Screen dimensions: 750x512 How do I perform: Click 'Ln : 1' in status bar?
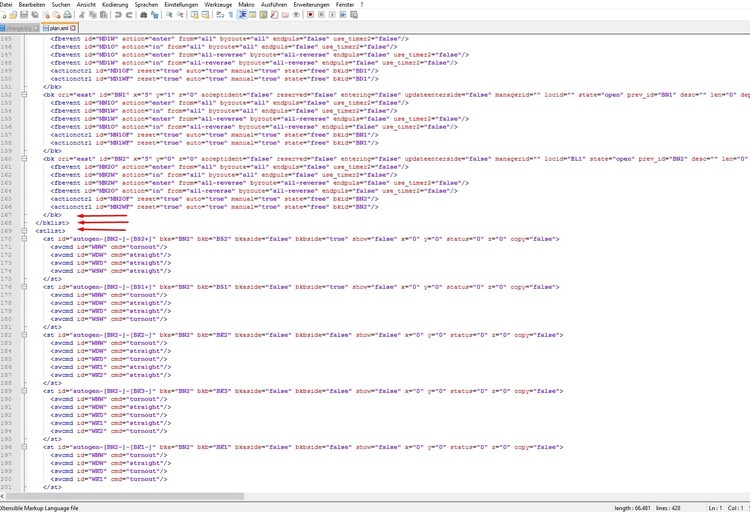tap(715, 508)
